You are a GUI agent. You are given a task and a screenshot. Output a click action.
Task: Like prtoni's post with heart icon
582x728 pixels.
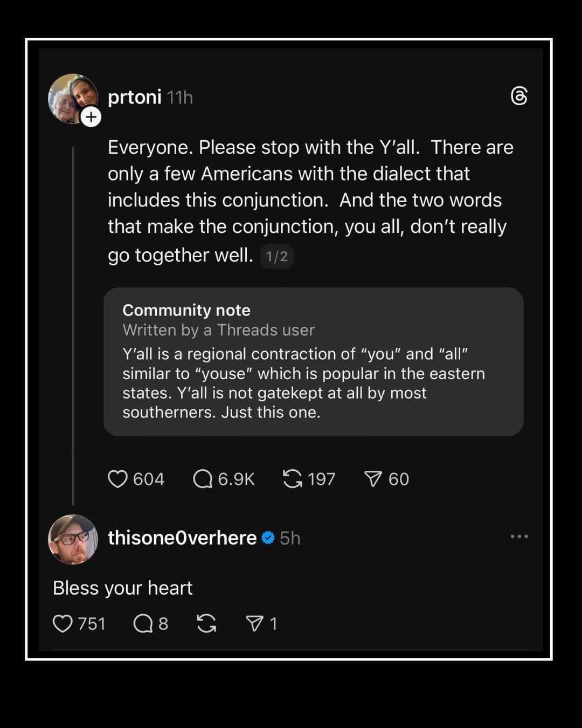pyautogui.click(x=117, y=479)
